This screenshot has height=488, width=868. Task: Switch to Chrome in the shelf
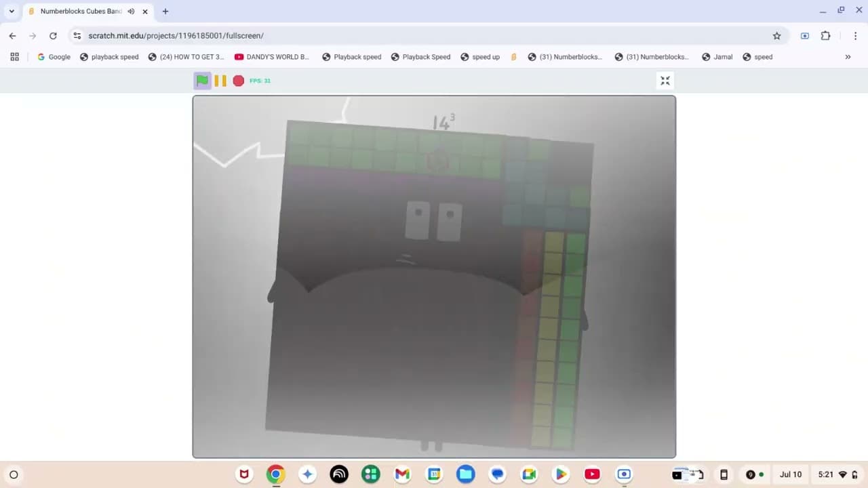pos(275,474)
